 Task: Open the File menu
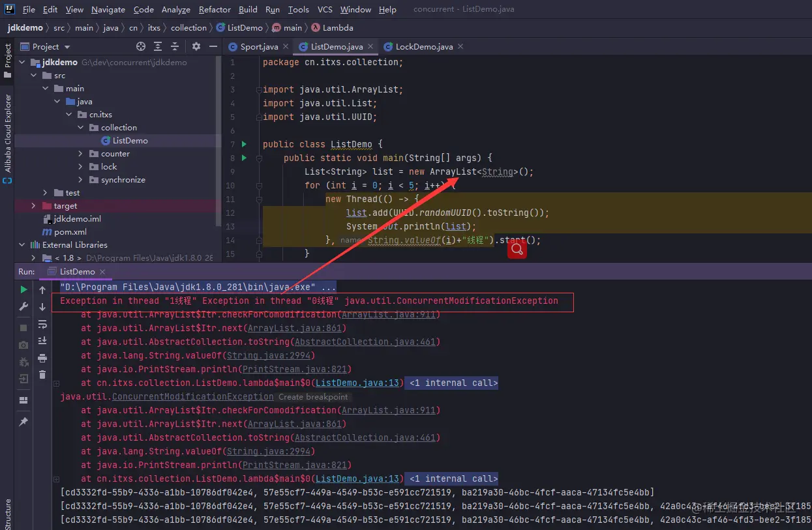click(x=29, y=10)
